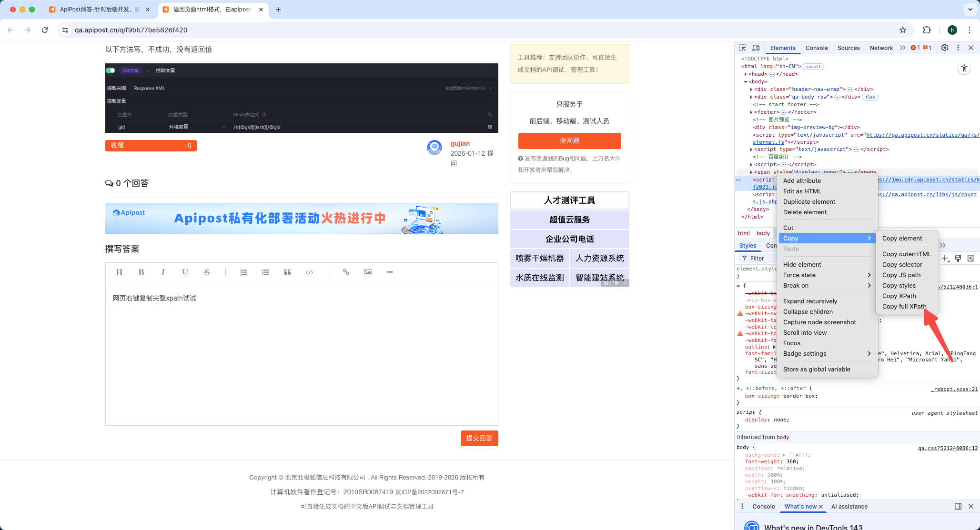Open the DevTools customize menu (three dots)
980x530 pixels.
(958, 48)
